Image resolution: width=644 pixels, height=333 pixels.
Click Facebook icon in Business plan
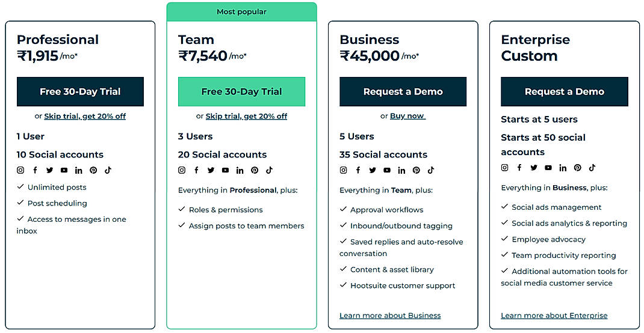click(x=358, y=170)
